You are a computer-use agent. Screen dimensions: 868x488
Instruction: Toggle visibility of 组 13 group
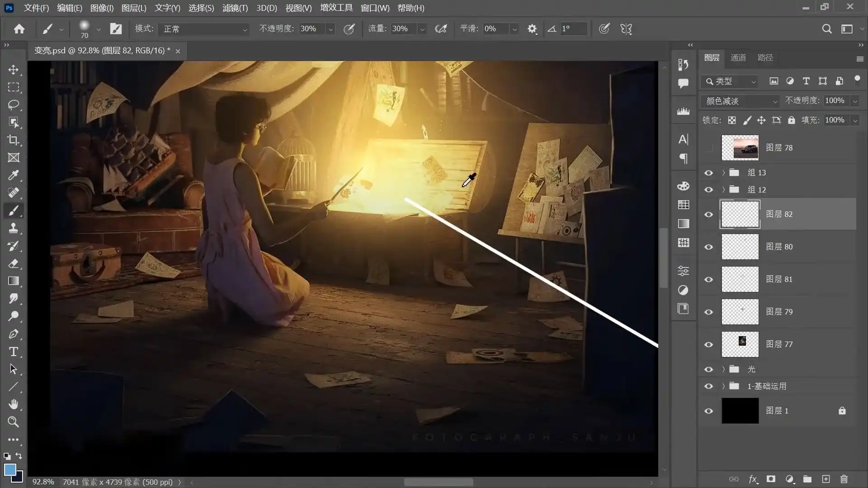(708, 173)
